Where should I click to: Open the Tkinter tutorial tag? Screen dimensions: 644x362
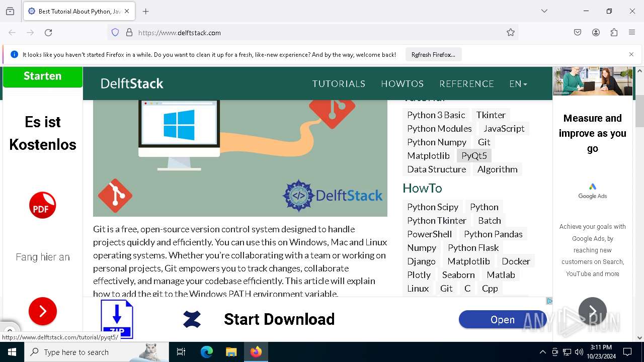tap(491, 115)
